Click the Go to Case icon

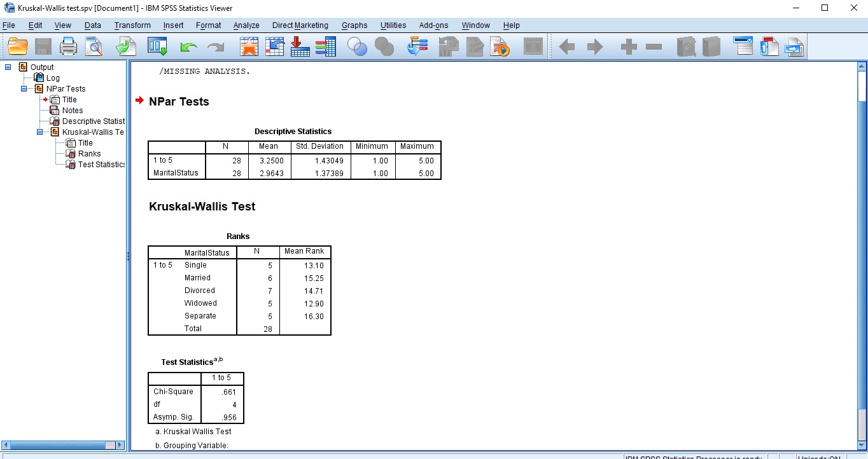[x=274, y=46]
